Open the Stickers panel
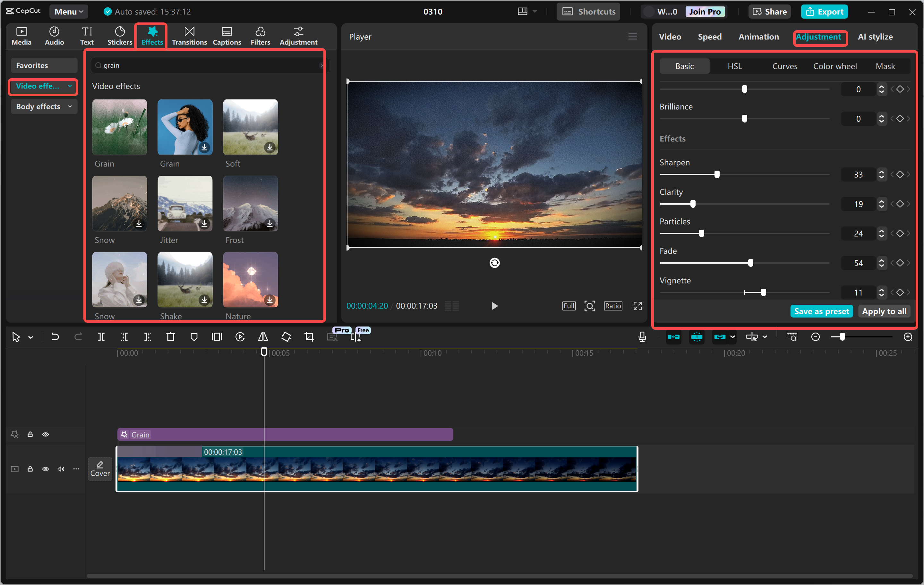The height and width of the screenshot is (585, 924). pyautogui.click(x=120, y=36)
